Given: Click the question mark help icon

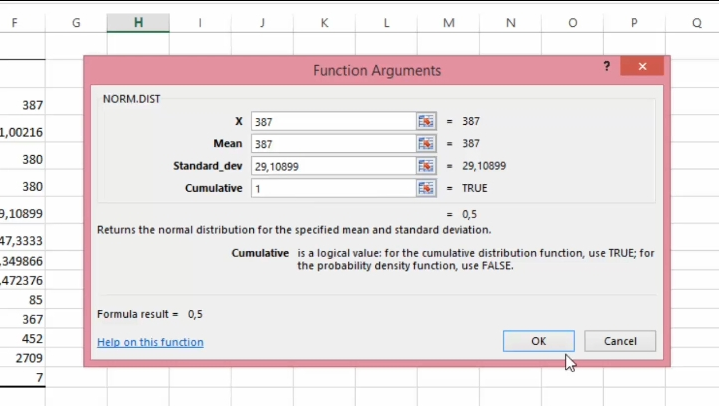Looking at the screenshot, I should click(607, 66).
